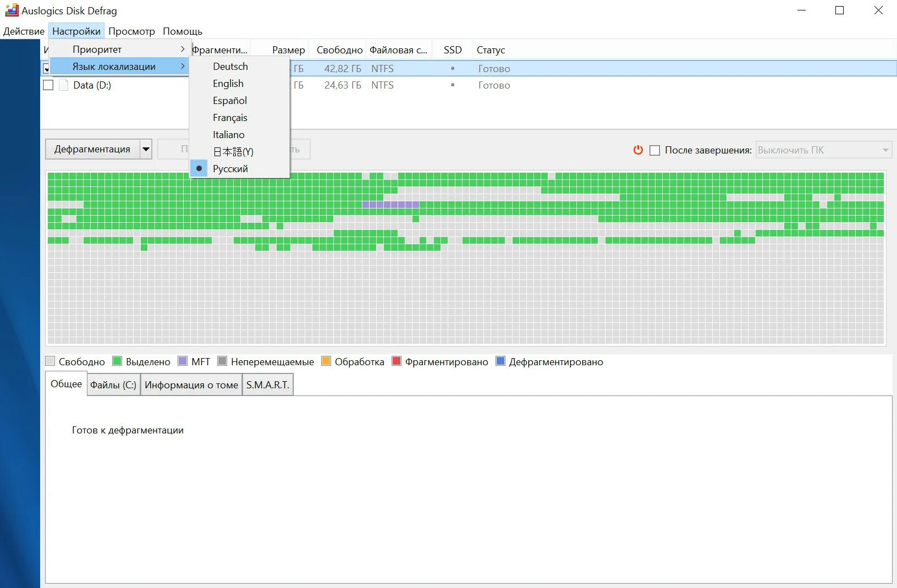The height and width of the screenshot is (588, 897).
Task: Open the Помощь menu
Action: [183, 31]
